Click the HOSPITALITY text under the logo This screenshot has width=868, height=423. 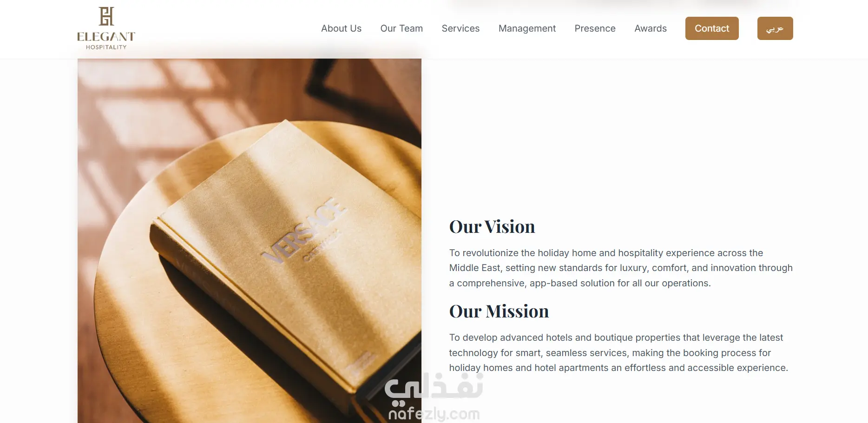(x=106, y=47)
